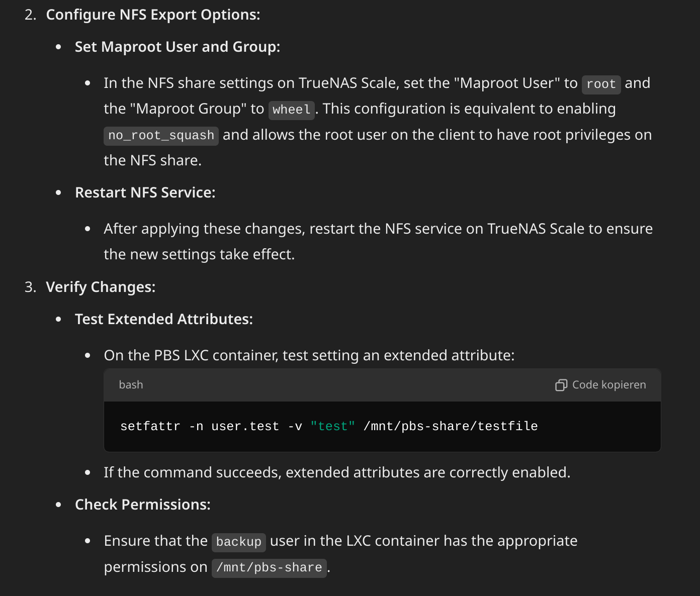
Task: Click the Verify Changes heading
Action: 101,287
